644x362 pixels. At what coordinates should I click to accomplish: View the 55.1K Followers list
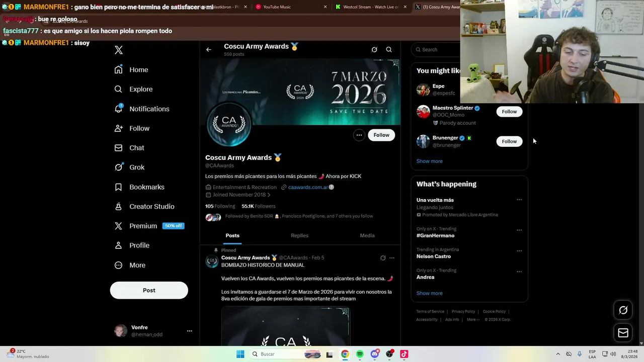[x=258, y=206]
